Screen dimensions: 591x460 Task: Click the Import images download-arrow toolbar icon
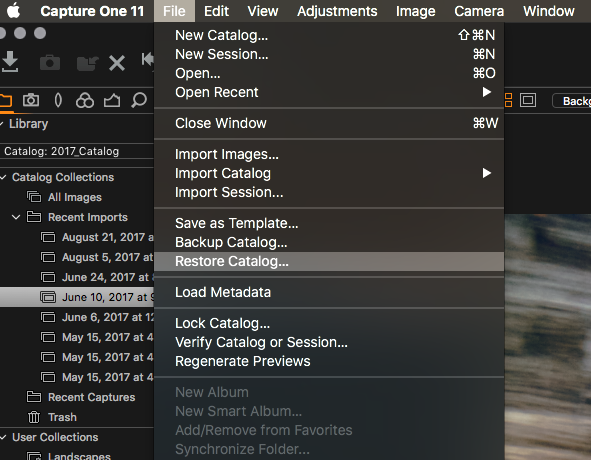(10, 61)
